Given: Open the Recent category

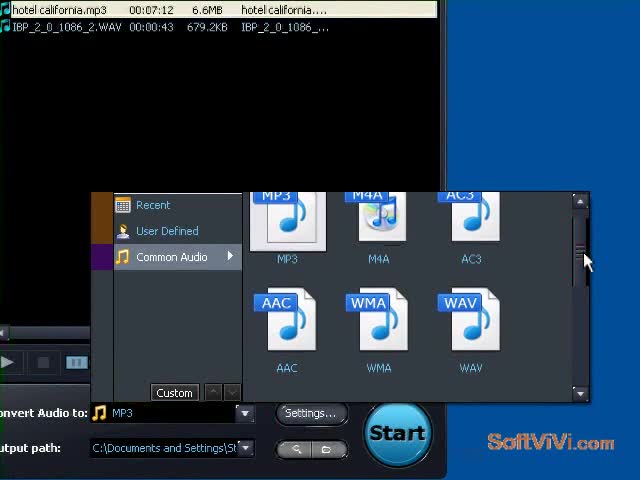Looking at the screenshot, I should click(178, 205).
